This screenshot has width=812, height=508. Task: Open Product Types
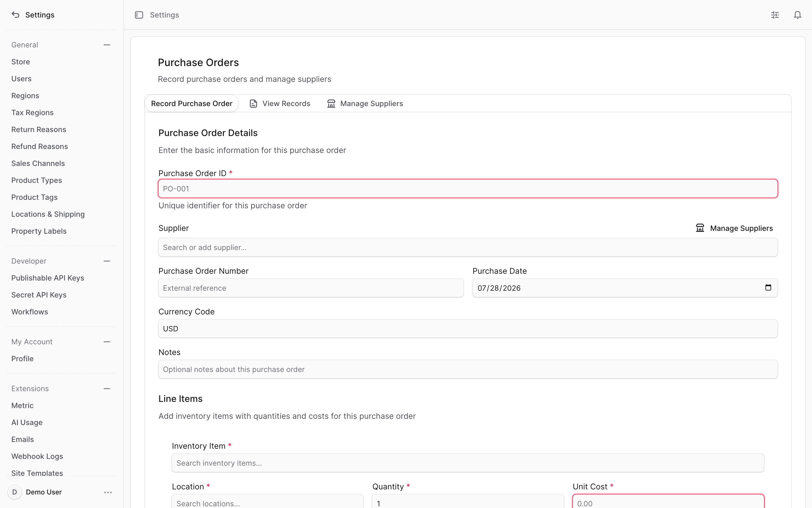(37, 180)
